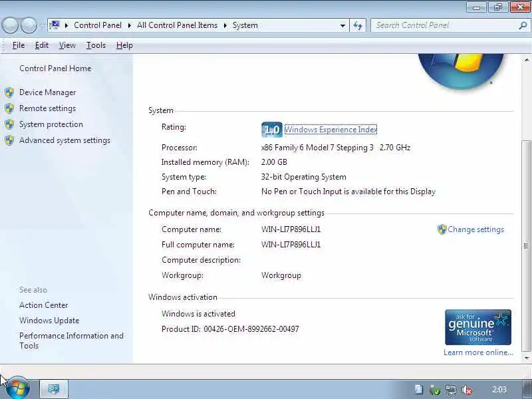Click the scrollbar down arrow
Image resolution: width=532 pixels, height=399 pixels.
click(x=526, y=358)
